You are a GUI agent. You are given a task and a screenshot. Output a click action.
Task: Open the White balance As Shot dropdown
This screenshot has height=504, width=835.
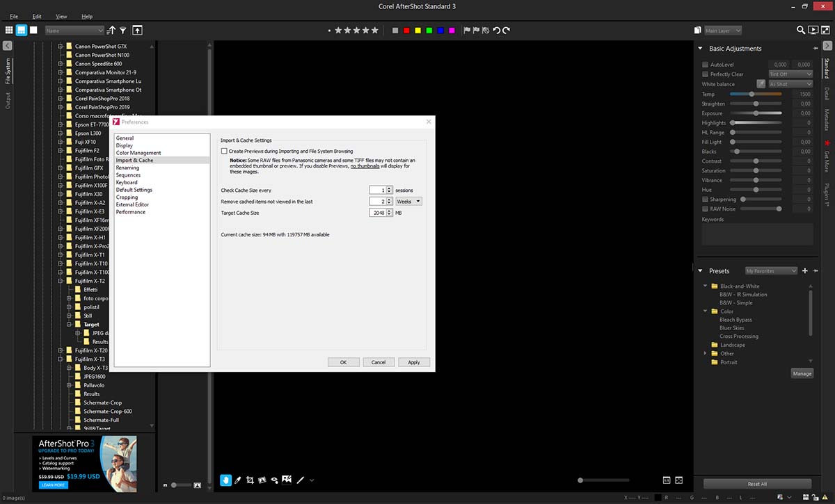click(790, 84)
